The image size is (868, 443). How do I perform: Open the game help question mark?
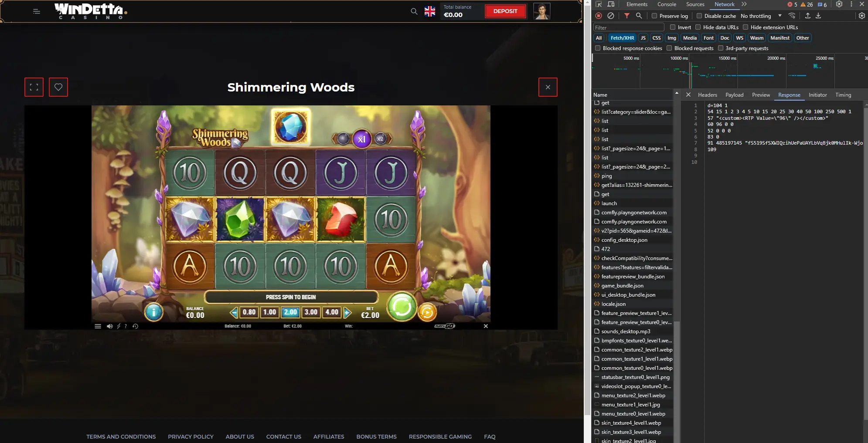(126, 326)
